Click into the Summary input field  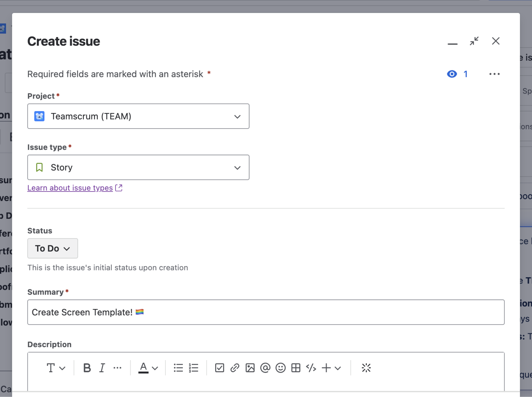click(266, 312)
